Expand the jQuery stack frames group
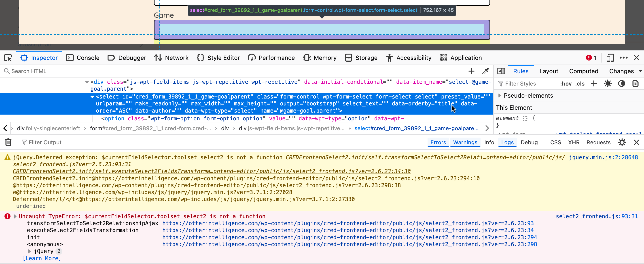The height and width of the screenshot is (264, 644). click(x=30, y=251)
